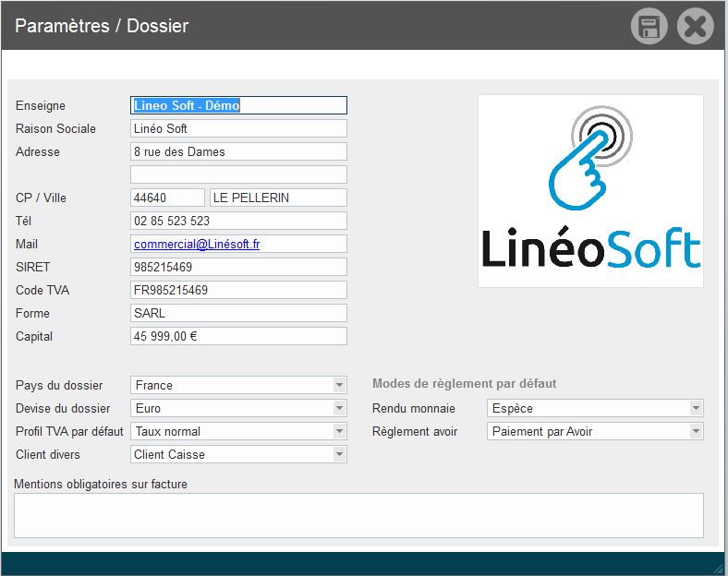Edit the Code TVA field
Image resolution: width=728 pixels, height=576 pixels.
point(238,291)
